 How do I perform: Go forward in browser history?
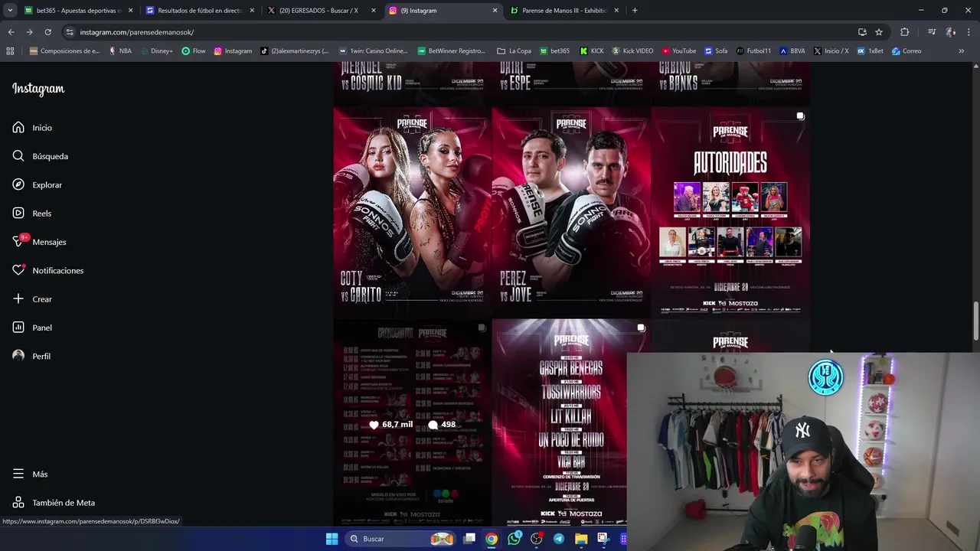29,32
